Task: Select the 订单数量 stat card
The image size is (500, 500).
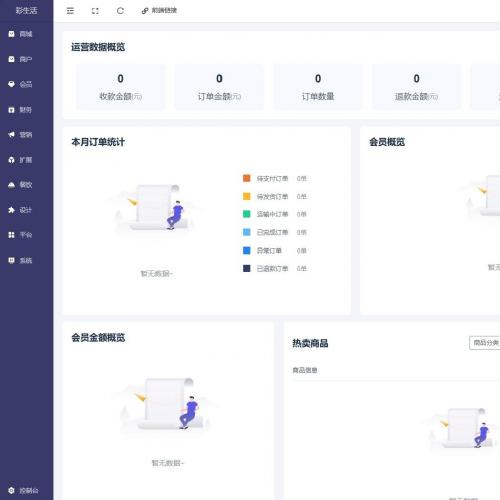Action: click(x=318, y=87)
